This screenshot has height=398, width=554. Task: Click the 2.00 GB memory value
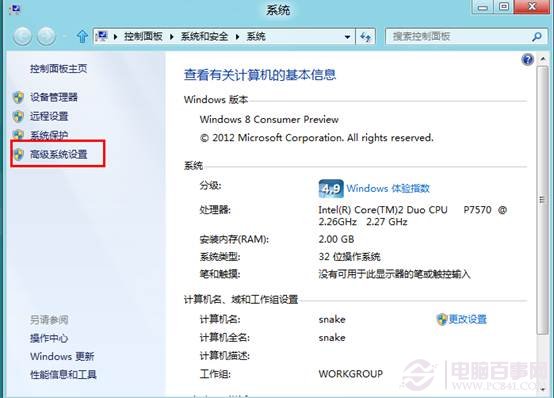point(336,239)
